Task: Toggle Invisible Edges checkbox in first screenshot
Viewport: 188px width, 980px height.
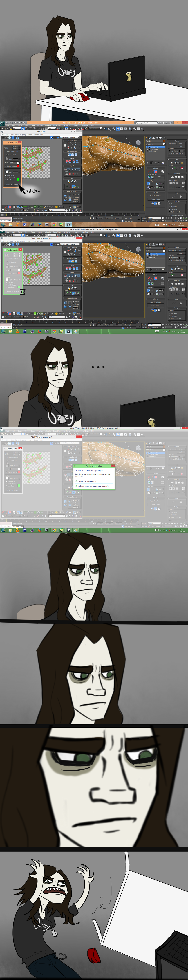Action: [6, 178]
